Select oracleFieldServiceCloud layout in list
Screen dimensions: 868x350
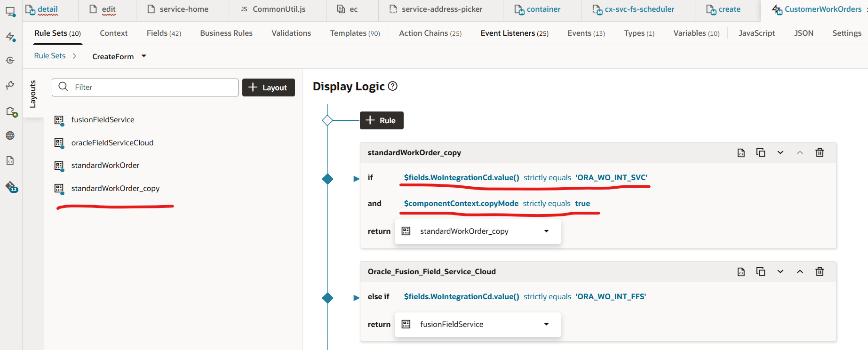[112, 143]
